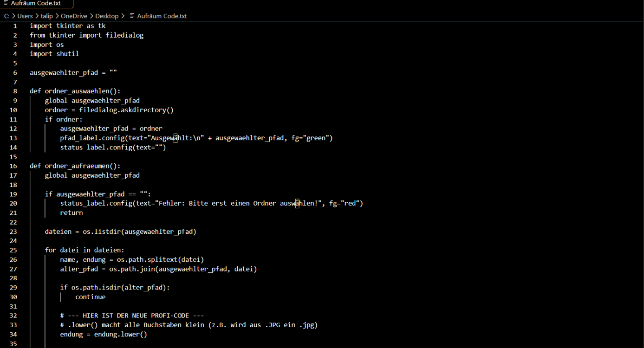This screenshot has height=348, width=644.
Task: Click the line "endung = endung.lower()"
Action: point(104,334)
